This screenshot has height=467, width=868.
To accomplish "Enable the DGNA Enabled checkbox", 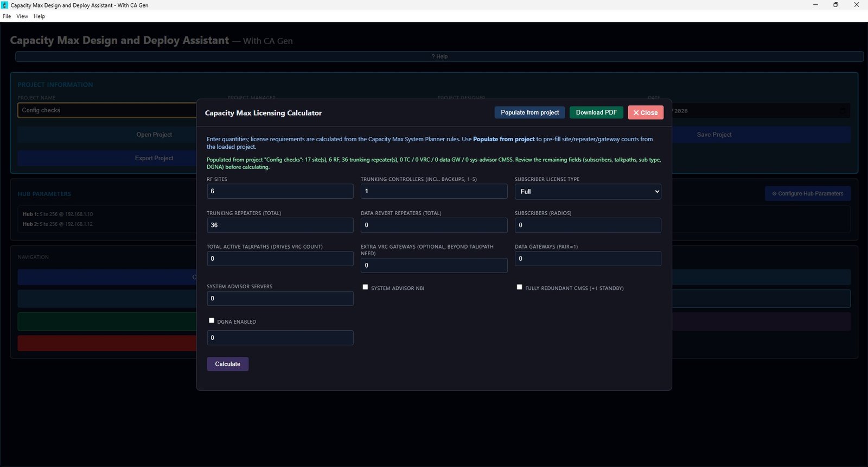I will 211,320.
